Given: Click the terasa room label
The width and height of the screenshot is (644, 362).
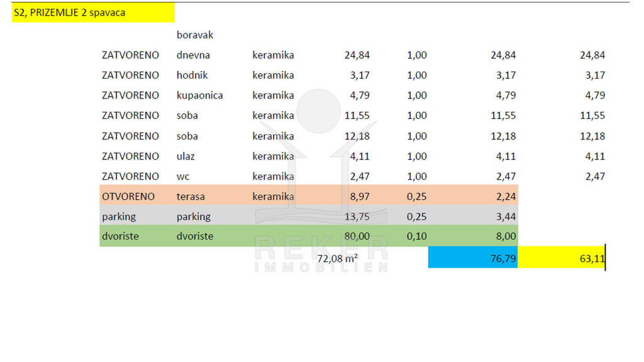Looking at the screenshot, I should pos(191,197).
